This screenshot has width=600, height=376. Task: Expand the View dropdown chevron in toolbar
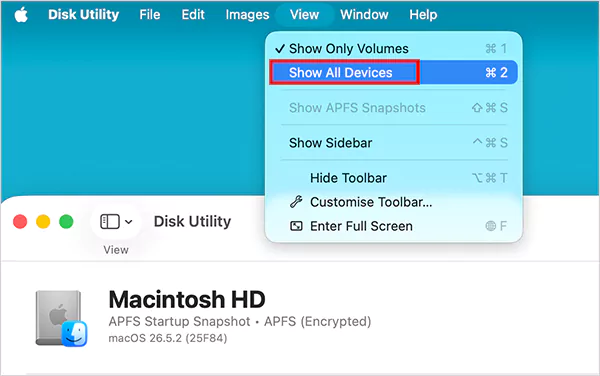tap(129, 222)
